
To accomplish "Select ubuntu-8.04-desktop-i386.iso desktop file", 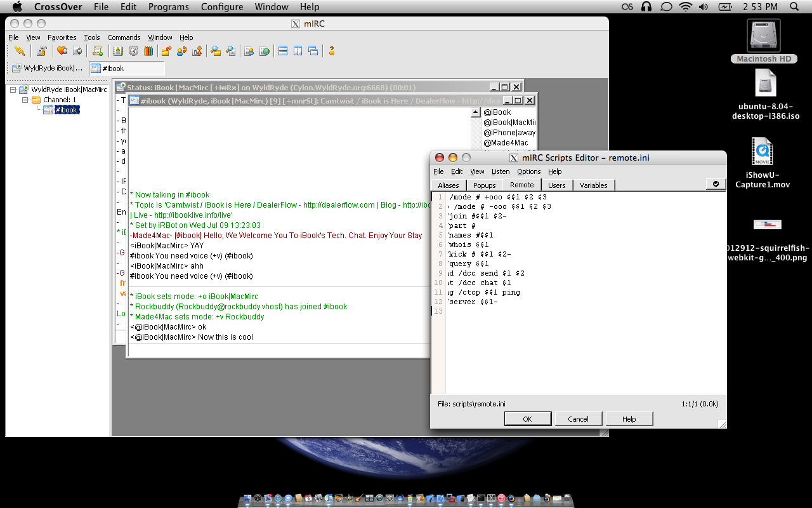I will click(765, 93).
